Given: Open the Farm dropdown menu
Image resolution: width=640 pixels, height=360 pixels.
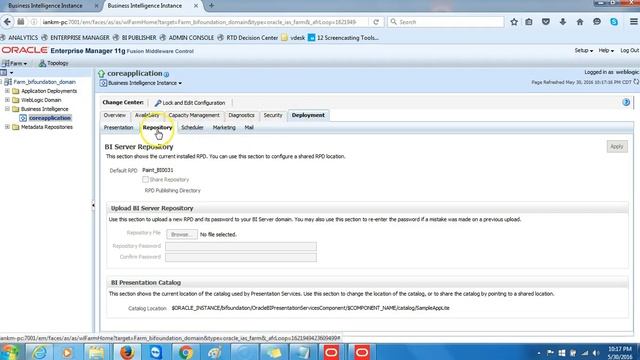Looking at the screenshot, I should coord(15,63).
